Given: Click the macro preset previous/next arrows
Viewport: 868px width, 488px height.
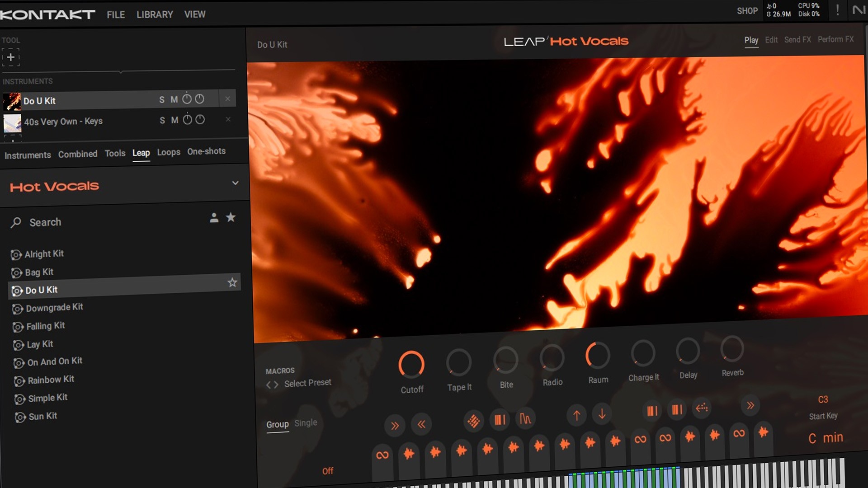Looking at the screenshot, I should (272, 385).
